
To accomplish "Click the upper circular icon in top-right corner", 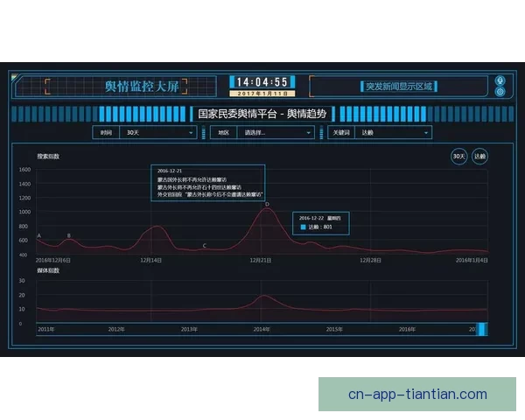I will click(500, 80).
